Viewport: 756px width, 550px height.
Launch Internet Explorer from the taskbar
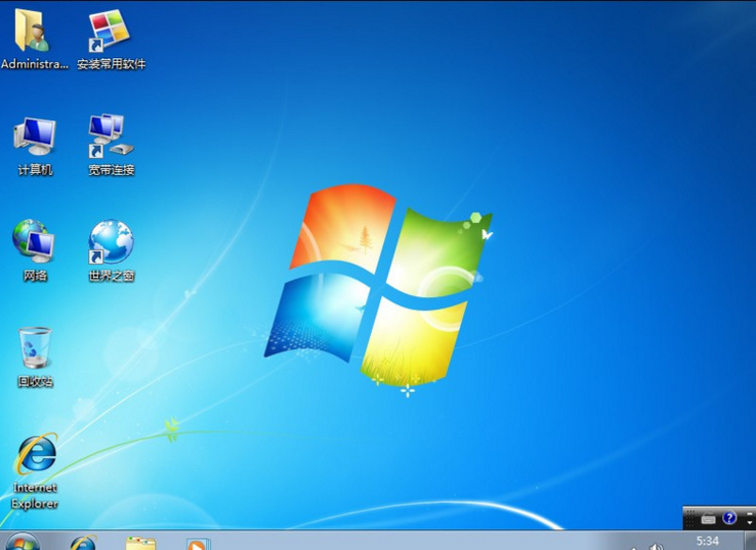point(83,543)
